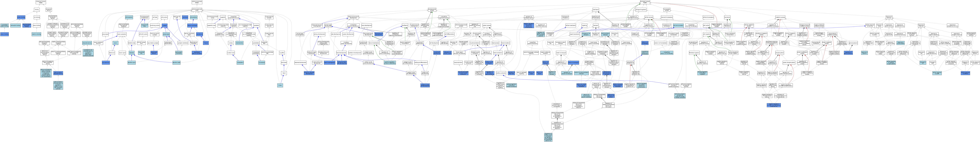Click the molecular_function root node
980x142 pixels.
[x=41, y=2]
